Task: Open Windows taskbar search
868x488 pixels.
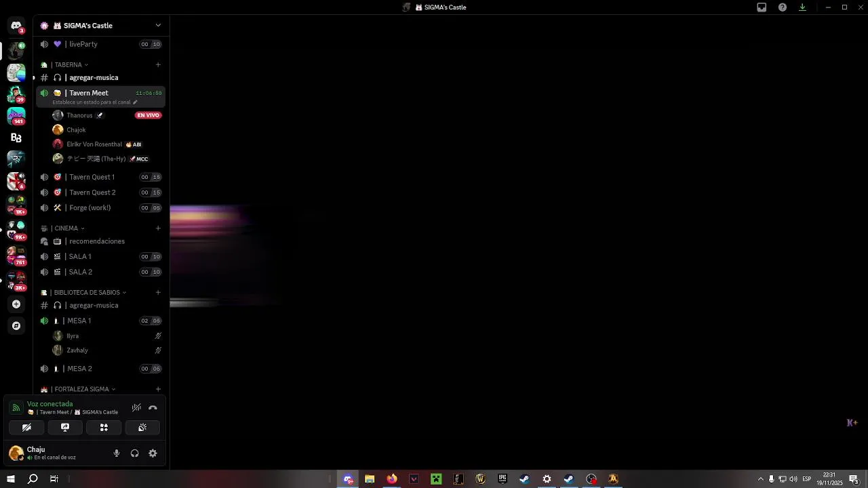Action: [x=33, y=479]
